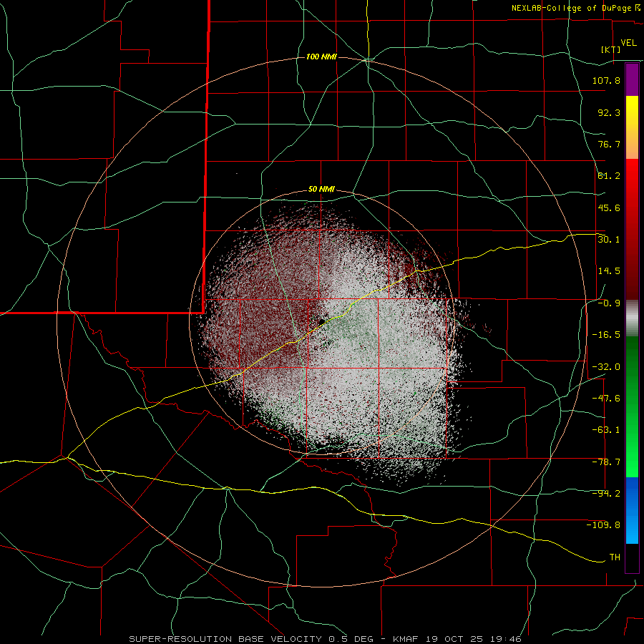Click the 45.6 velocity legend value
Viewport: 644px width, 644px height.
[x=609, y=208]
